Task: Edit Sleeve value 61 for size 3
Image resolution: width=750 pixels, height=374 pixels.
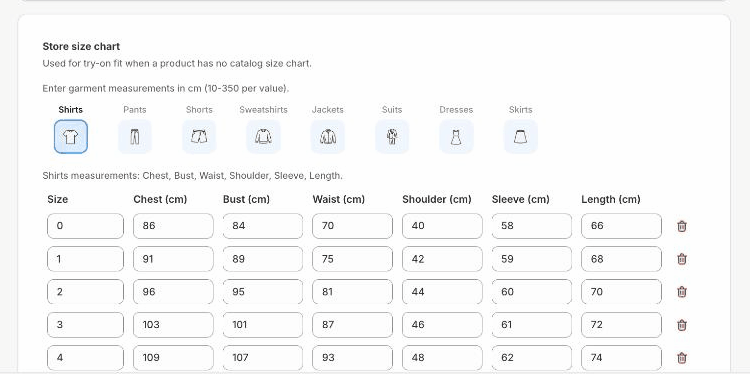Action: [531, 325]
